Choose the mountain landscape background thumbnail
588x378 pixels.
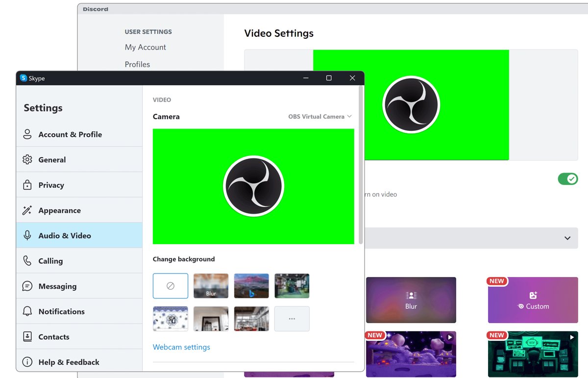coord(251,286)
